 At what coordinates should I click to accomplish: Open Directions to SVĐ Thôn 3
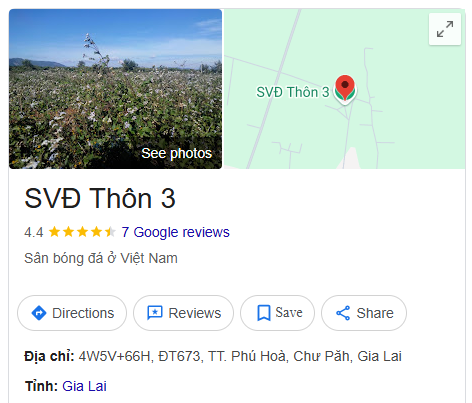pyautogui.click(x=72, y=313)
